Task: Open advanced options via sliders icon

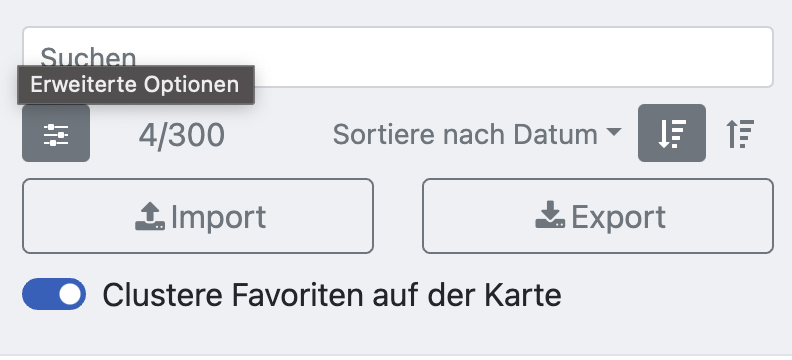Action: tap(56, 133)
